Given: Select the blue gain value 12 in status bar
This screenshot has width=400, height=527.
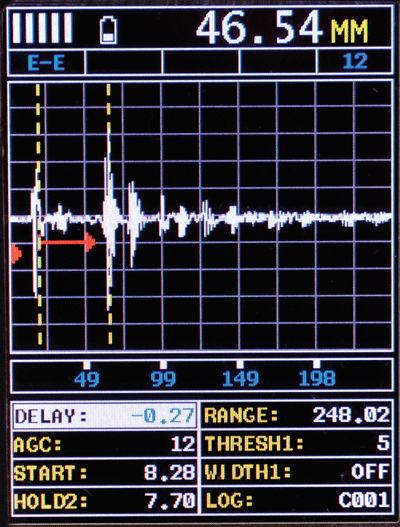Looking at the screenshot, I should tap(355, 62).
